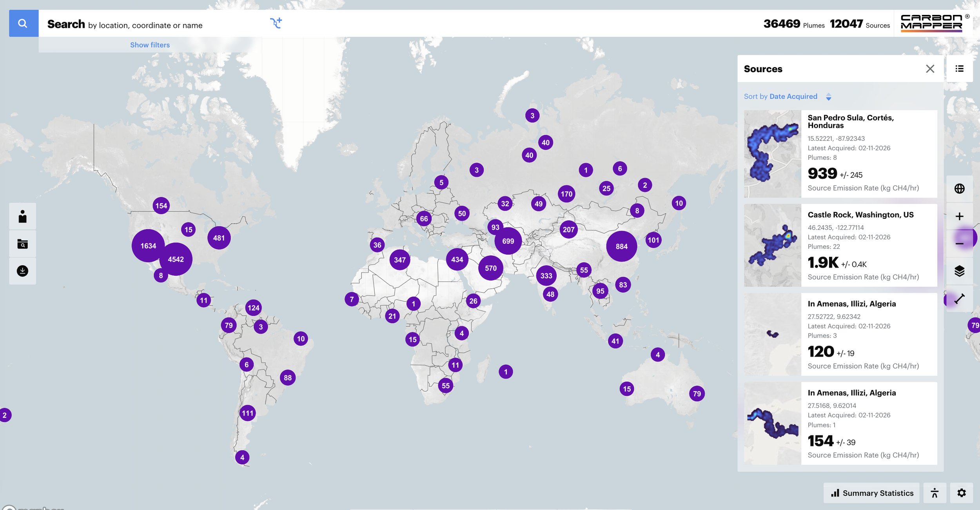This screenshot has height=510, width=980.
Task: Open the folder search sidebar icon
Action: (x=22, y=244)
